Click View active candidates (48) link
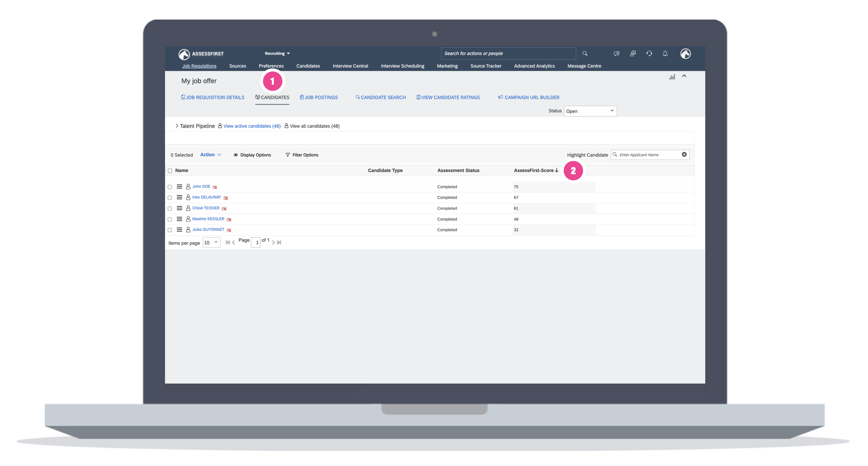The width and height of the screenshot is (868, 466). pyautogui.click(x=252, y=126)
